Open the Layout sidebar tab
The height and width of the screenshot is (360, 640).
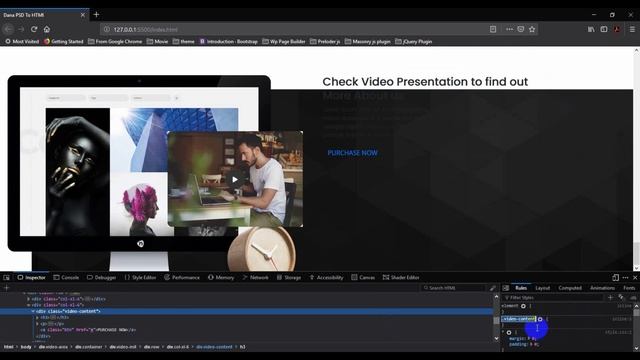pos(542,288)
